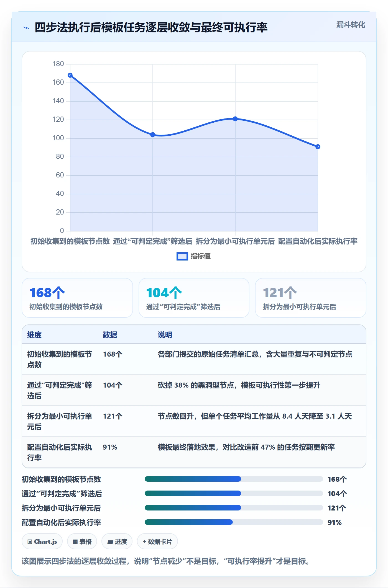Click the 数据 column header

click(110, 335)
